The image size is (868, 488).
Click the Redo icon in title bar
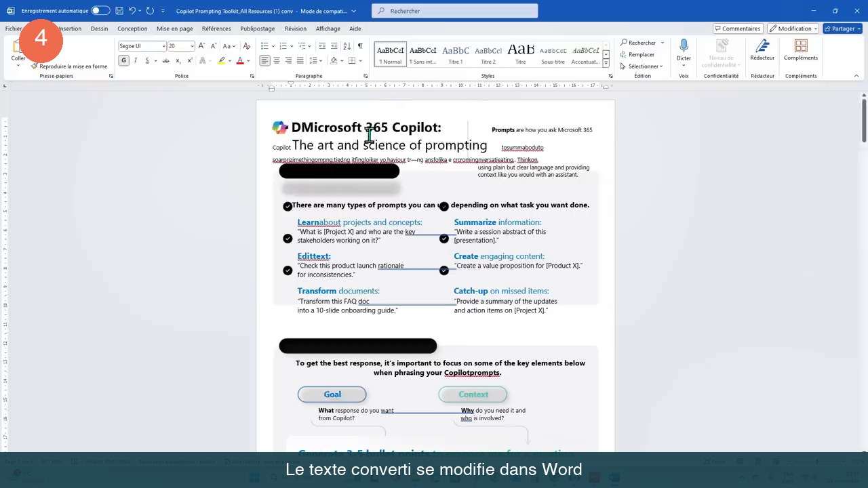tap(151, 11)
